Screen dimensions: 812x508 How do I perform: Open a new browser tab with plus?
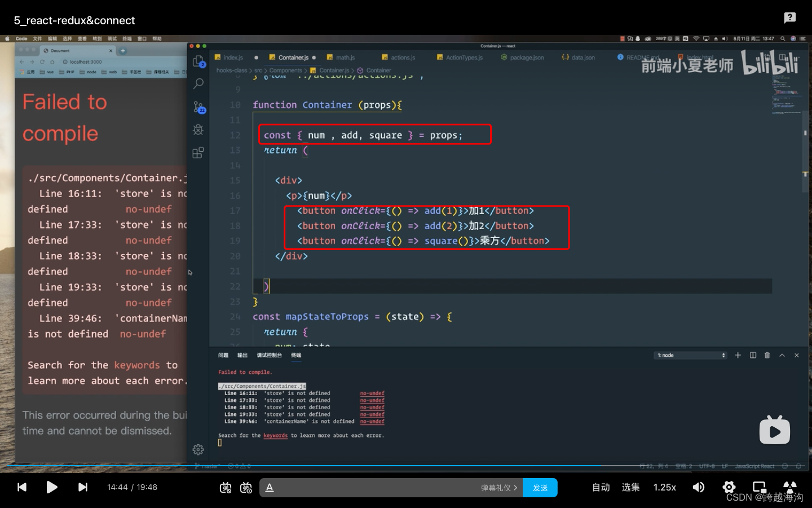click(x=123, y=51)
